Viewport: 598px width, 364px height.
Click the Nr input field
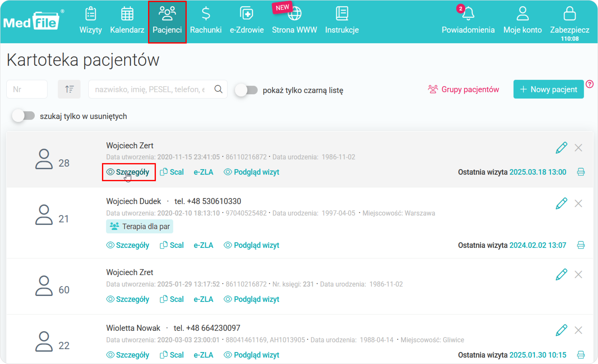pos(27,89)
